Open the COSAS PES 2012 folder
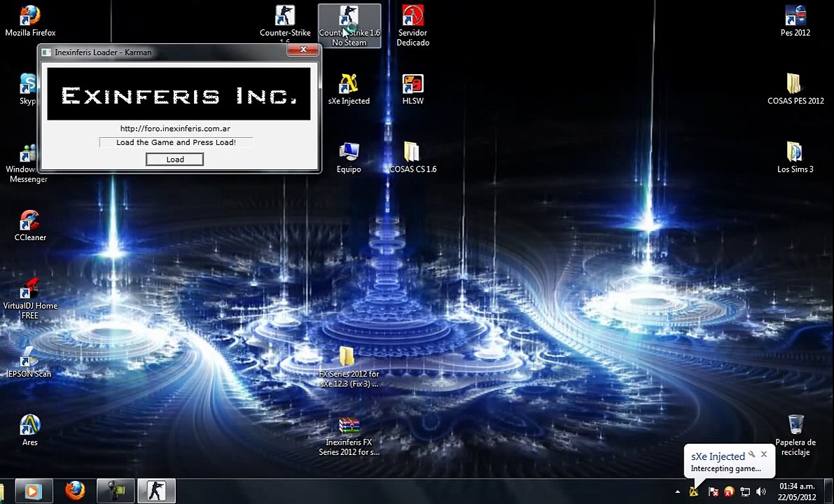 coord(795,90)
